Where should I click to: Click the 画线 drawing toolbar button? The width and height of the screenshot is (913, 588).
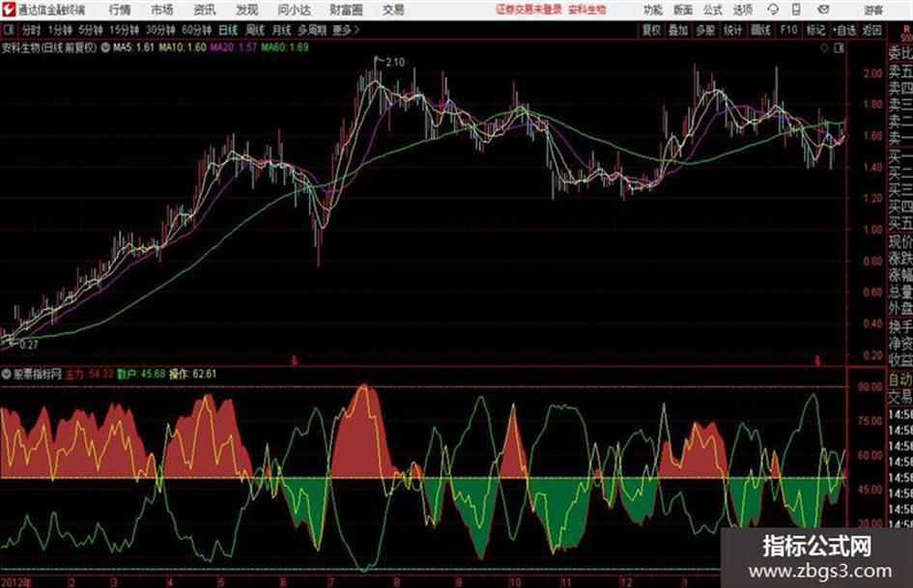point(760,30)
